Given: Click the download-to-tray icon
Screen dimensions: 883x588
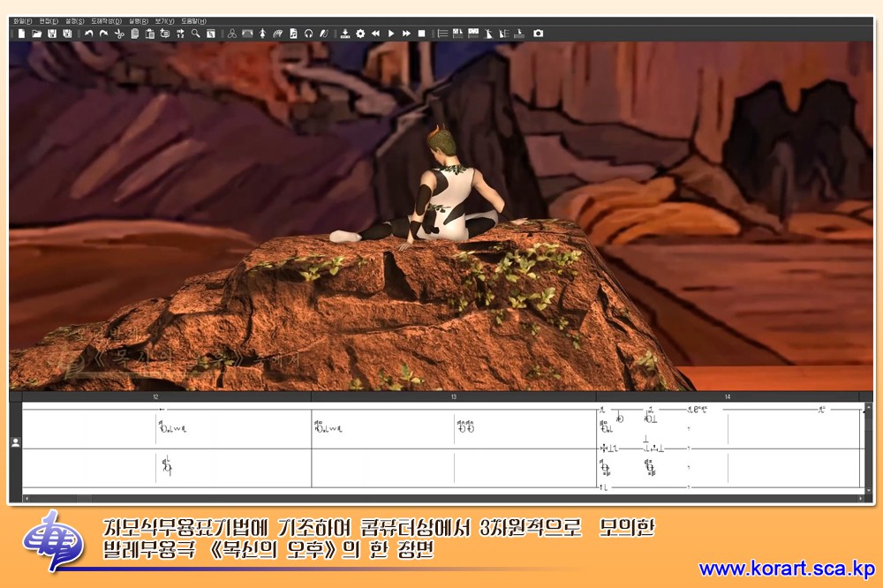Looking at the screenshot, I should pos(345,34).
